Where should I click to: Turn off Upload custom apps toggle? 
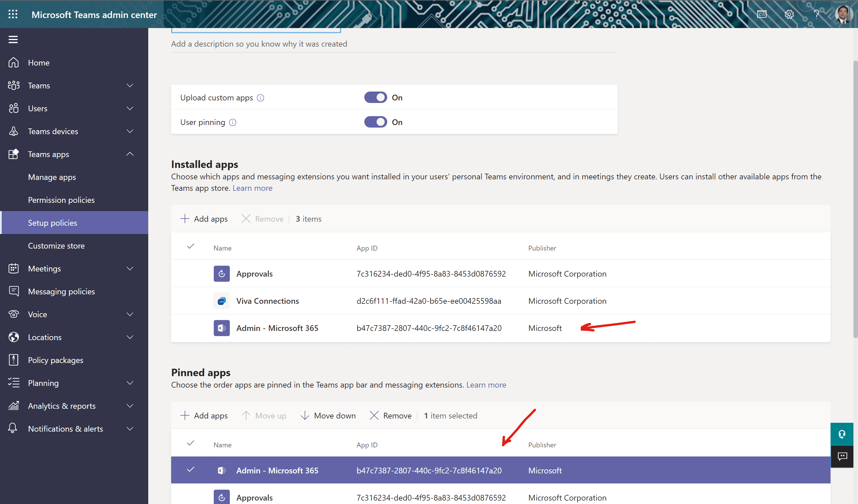[x=375, y=97]
